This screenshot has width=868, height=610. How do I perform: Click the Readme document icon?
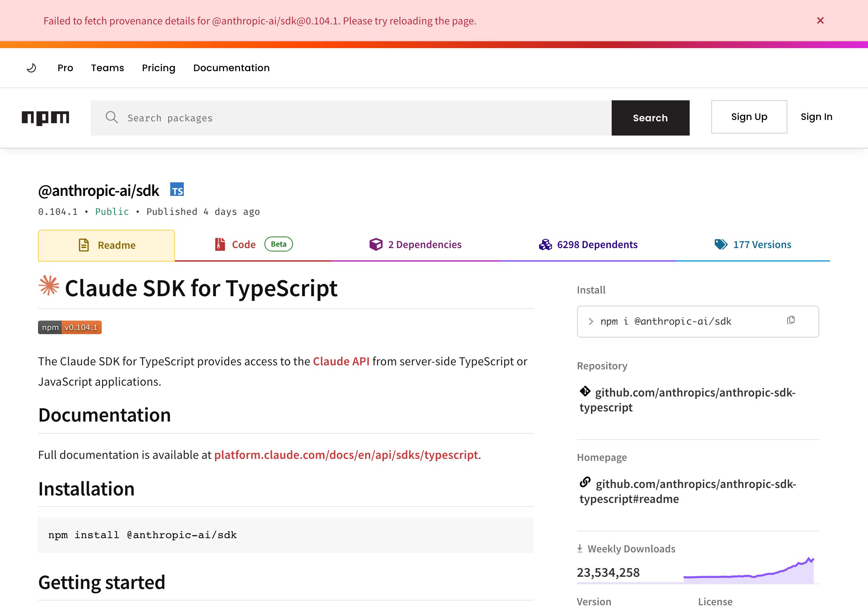pos(83,245)
